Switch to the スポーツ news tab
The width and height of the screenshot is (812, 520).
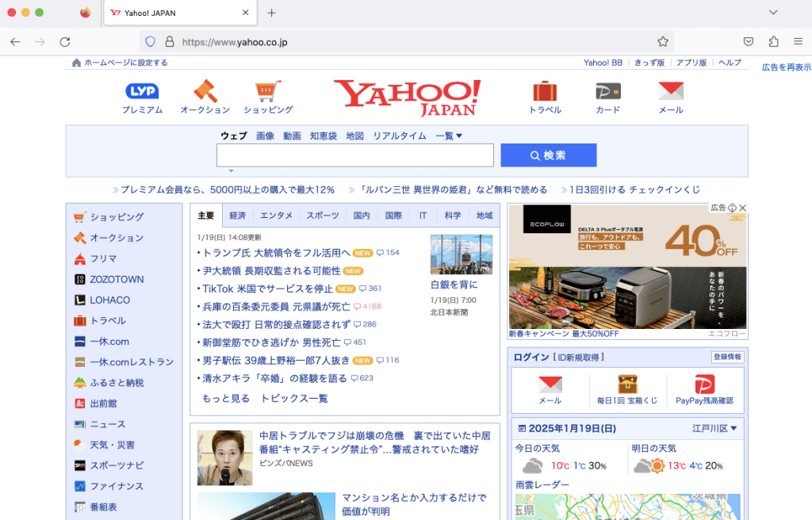pos(322,216)
